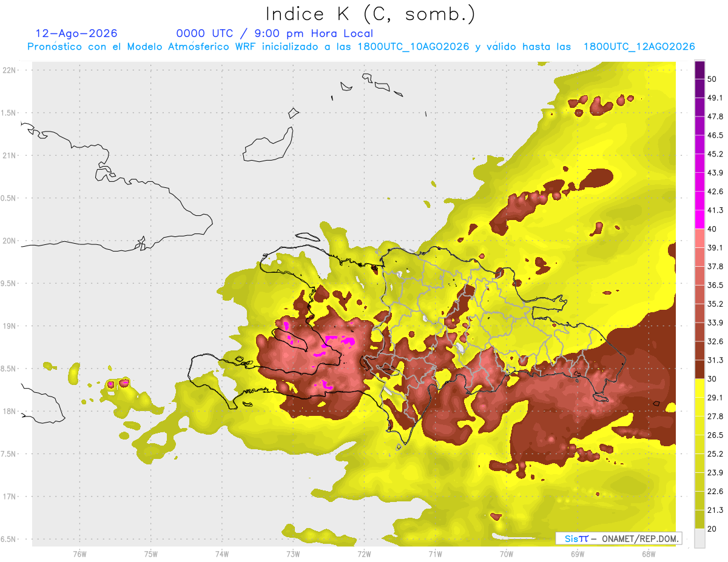Screen dimensions: 728x562
Task: Click the colorbar value '47.8'
Action: 715,116
